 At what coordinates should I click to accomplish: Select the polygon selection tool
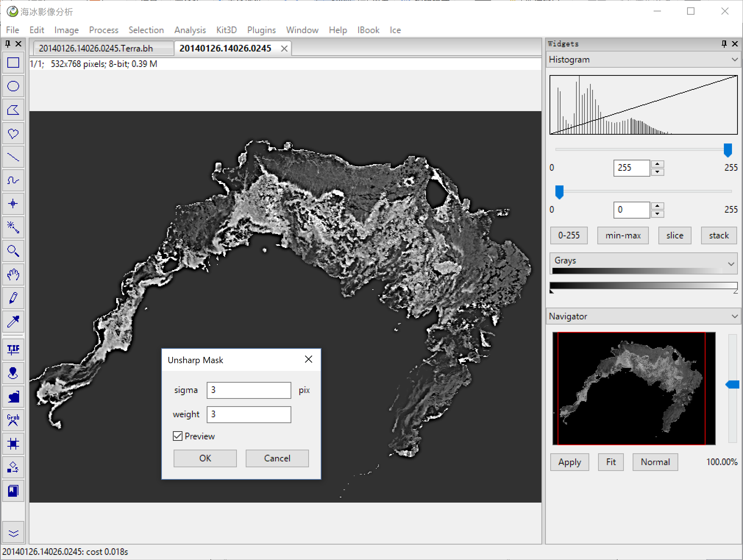[13, 110]
